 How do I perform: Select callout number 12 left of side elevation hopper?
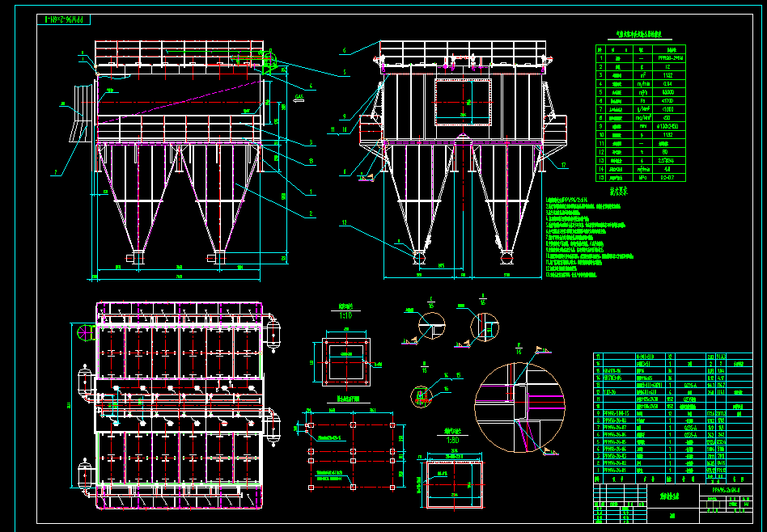[345, 222]
